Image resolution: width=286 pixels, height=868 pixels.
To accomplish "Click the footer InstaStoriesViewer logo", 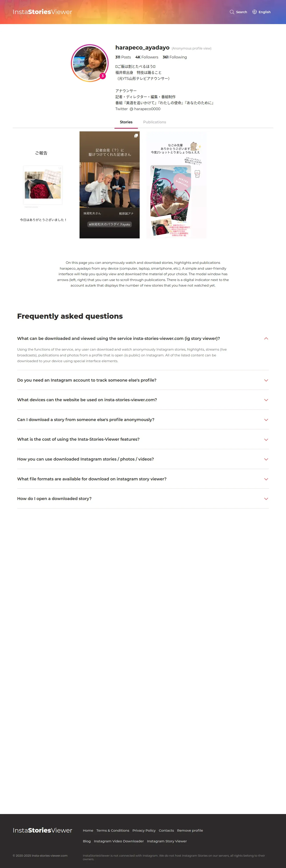I will pos(42,830).
